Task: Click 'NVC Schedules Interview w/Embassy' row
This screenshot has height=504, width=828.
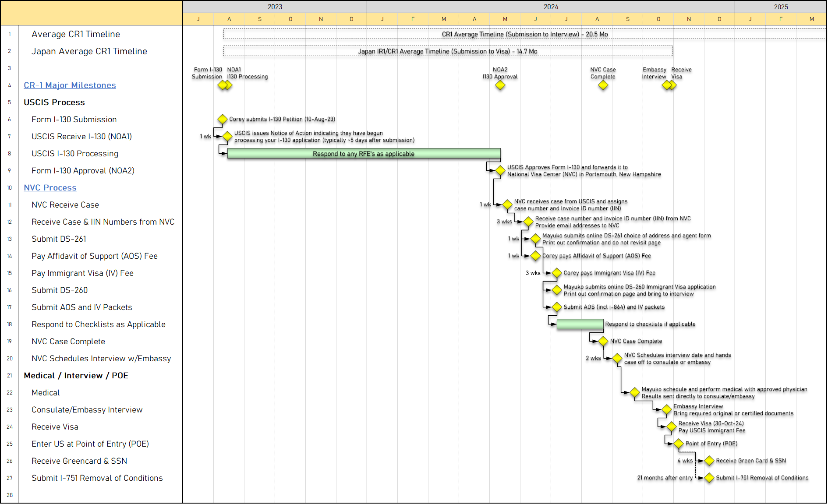Action: [x=101, y=359]
